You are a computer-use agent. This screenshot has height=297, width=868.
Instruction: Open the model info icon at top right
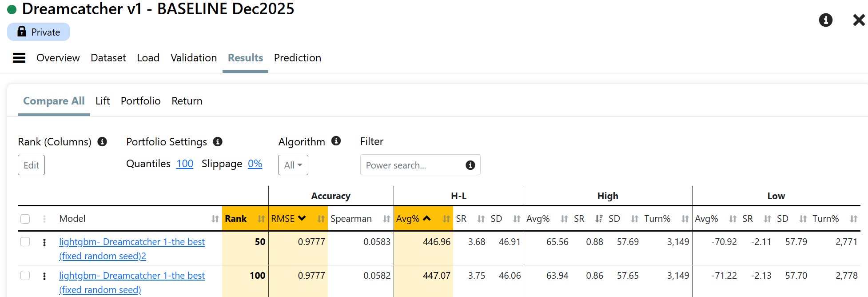[825, 20]
